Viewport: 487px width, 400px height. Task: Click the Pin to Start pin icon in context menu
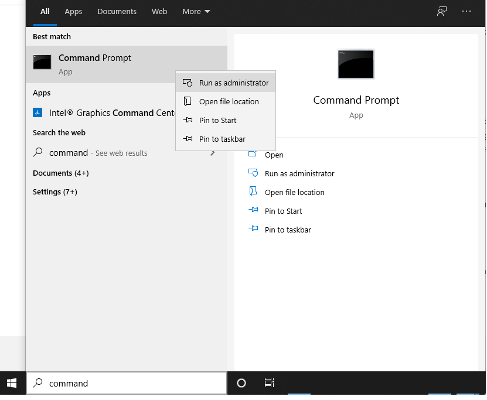coord(188,120)
